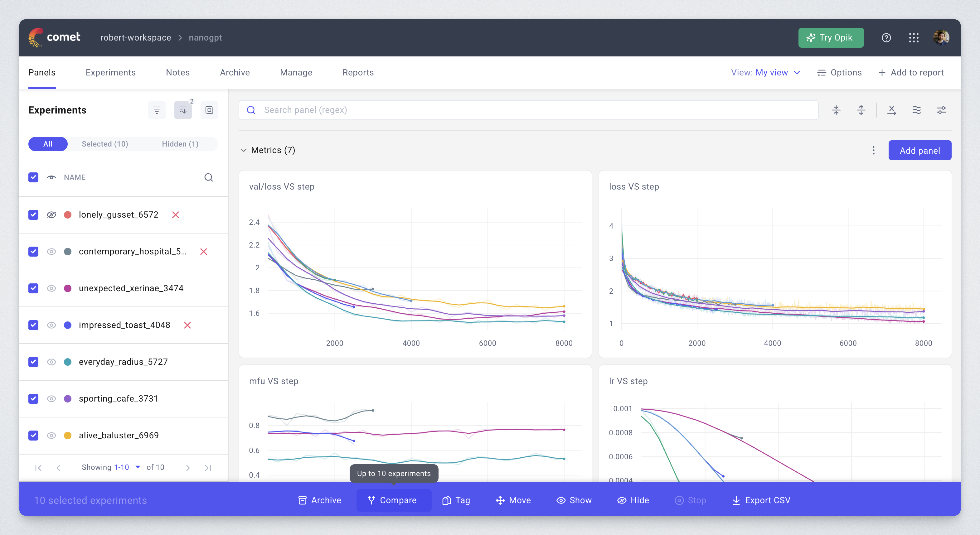Uncheck the select-all experiments checkbox
980x535 pixels.
(33, 178)
